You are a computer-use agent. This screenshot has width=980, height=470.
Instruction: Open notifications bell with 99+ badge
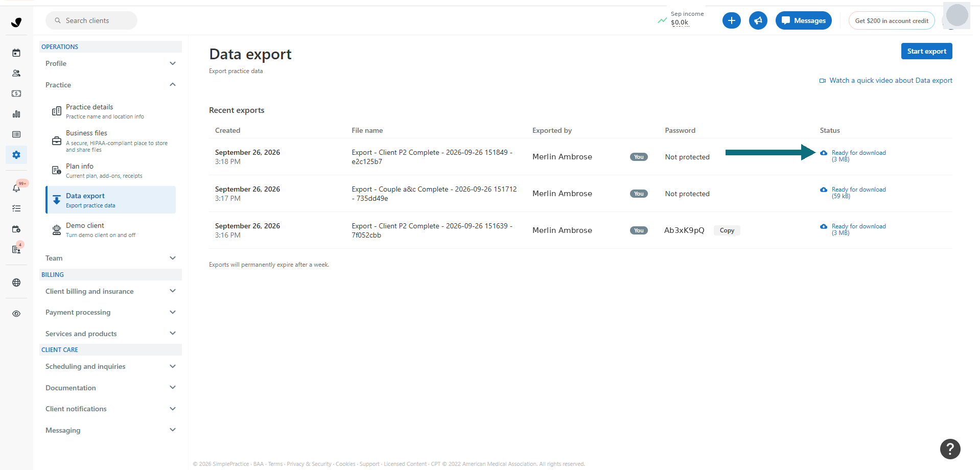coord(16,187)
